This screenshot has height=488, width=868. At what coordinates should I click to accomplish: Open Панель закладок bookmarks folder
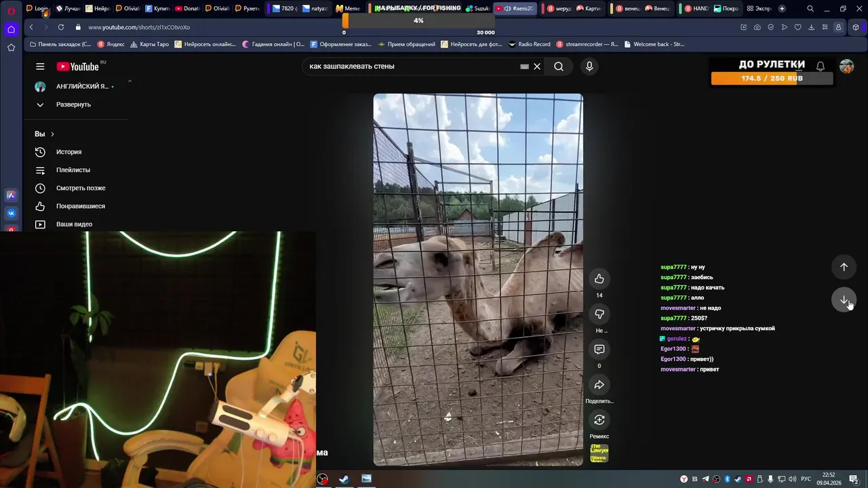pos(60,44)
